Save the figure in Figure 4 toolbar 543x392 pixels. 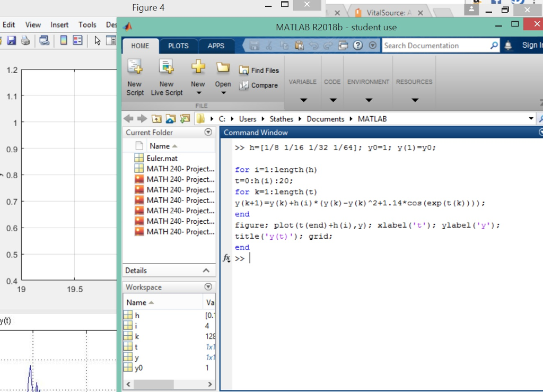[11, 40]
